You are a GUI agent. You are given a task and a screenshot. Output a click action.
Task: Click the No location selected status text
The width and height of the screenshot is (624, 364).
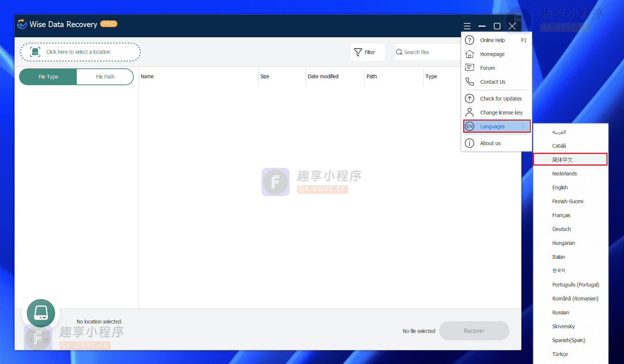pyautogui.click(x=99, y=322)
